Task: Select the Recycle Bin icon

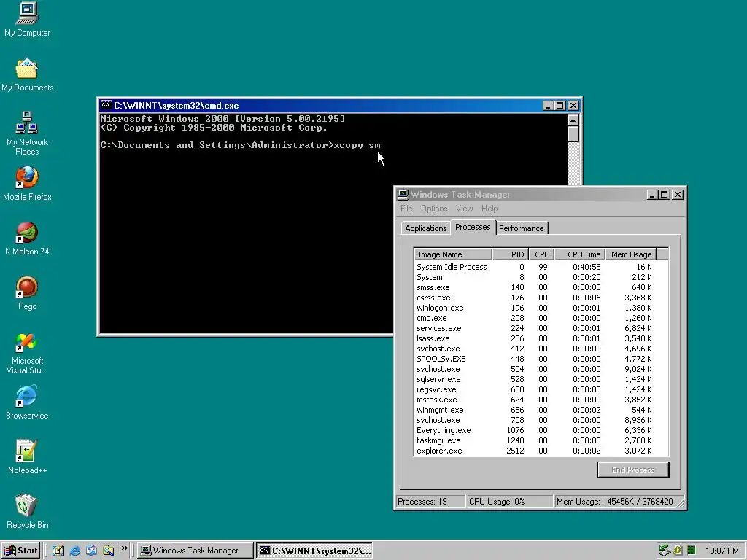Action: (27, 512)
